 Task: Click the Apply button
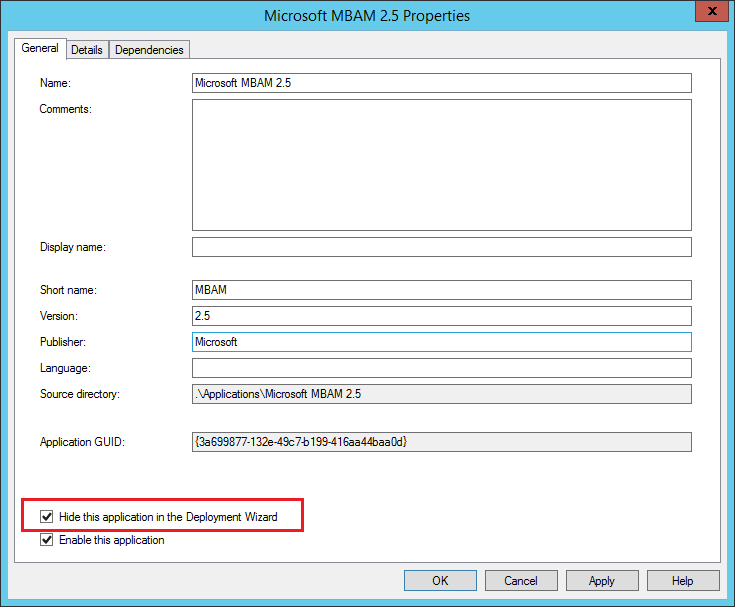602,581
